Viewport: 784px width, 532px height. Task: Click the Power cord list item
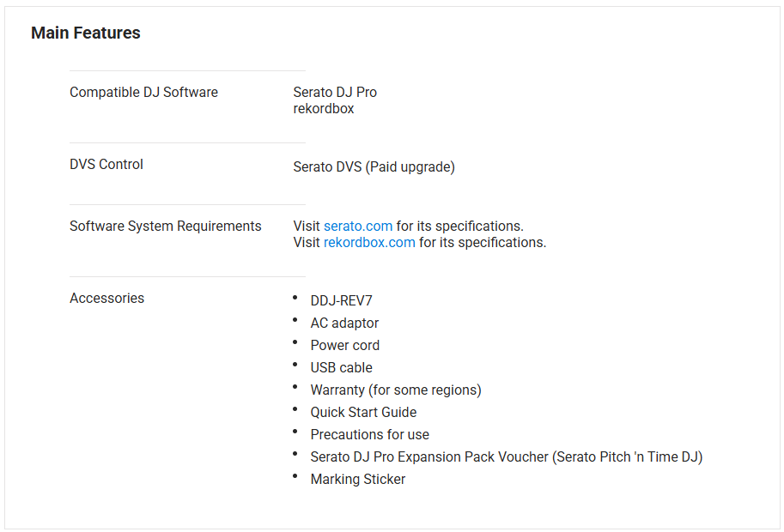click(345, 346)
